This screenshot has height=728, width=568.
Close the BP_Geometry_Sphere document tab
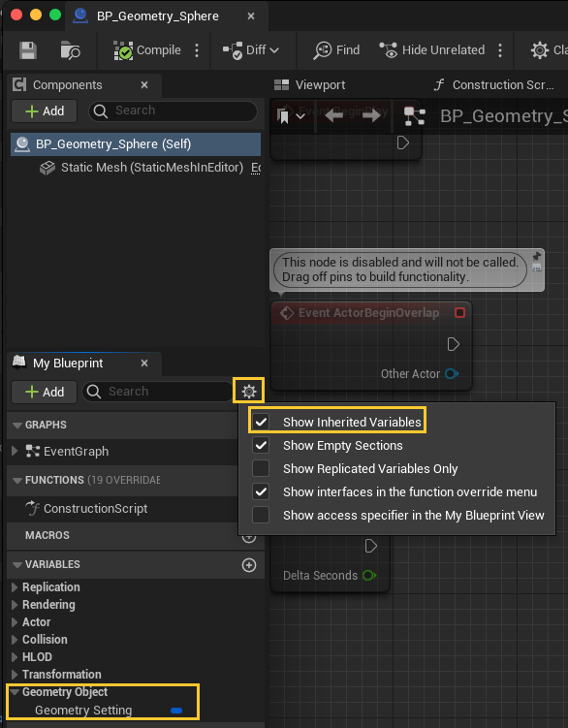251,16
